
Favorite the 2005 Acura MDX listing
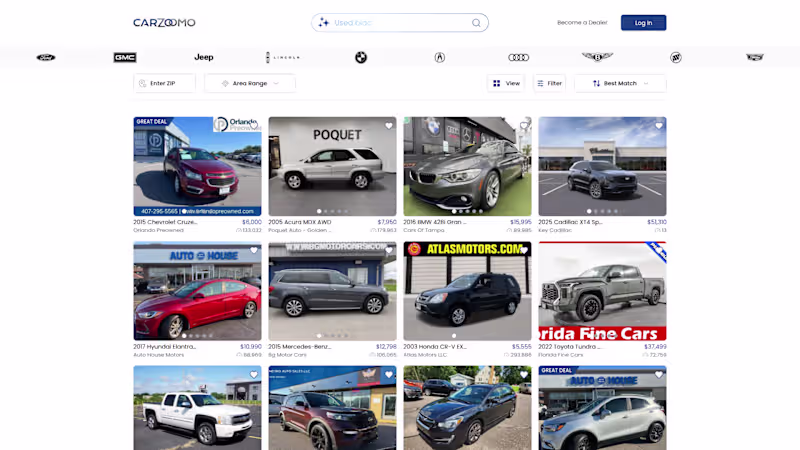tap(389, 126)
